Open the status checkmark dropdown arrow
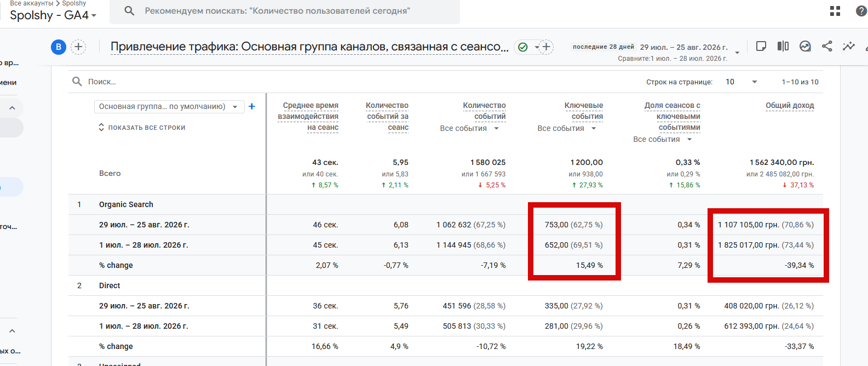Image resolution: width=868 pixels, height=366 pixels. [x=537, y=47]
